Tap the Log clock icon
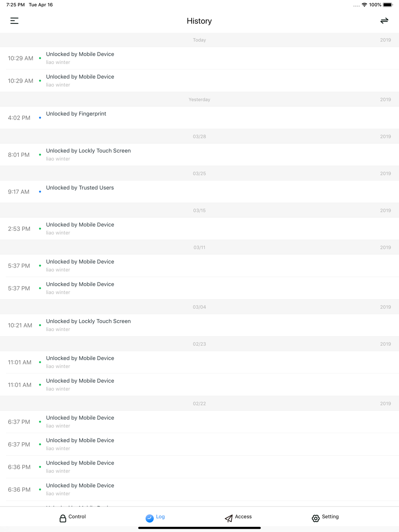The height and width of the screenshot is (532, 399). [150, 518]
